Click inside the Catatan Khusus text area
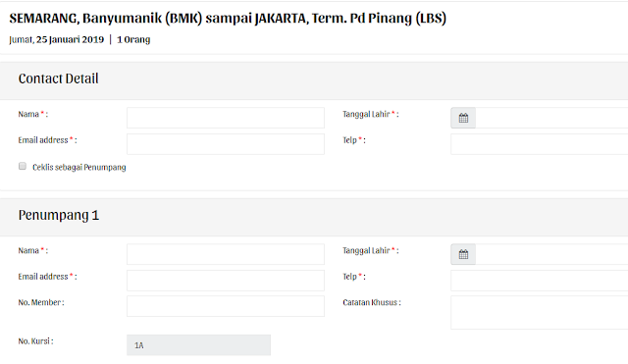This screenshot has height=364, width=628. tap(539, 312)
